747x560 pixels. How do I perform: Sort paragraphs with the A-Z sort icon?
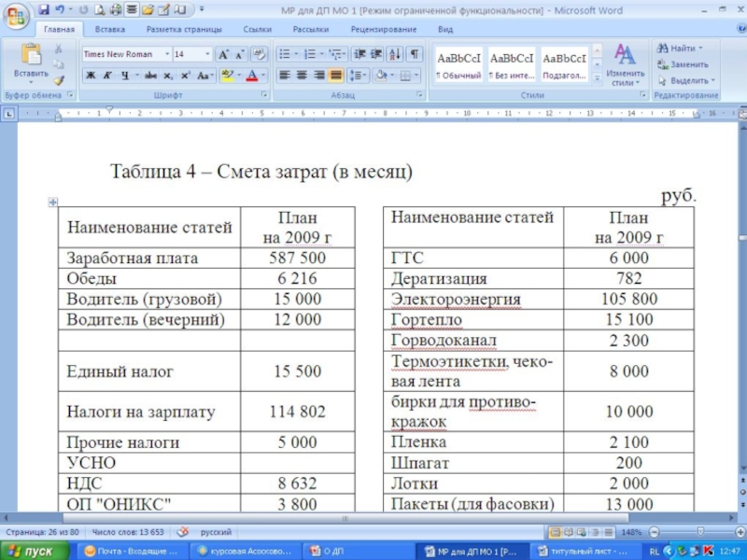point(396,54)
